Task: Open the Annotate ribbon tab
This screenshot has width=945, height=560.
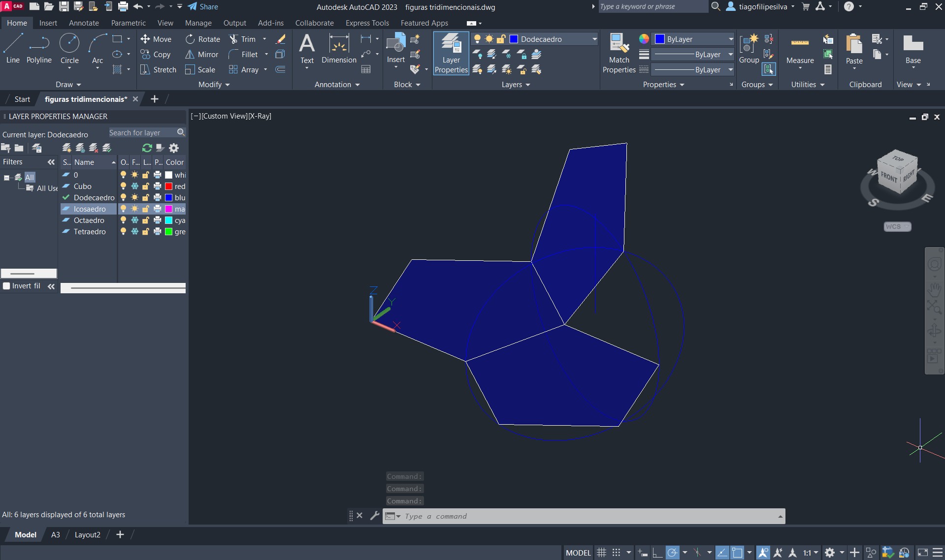Action: point(84,23)
